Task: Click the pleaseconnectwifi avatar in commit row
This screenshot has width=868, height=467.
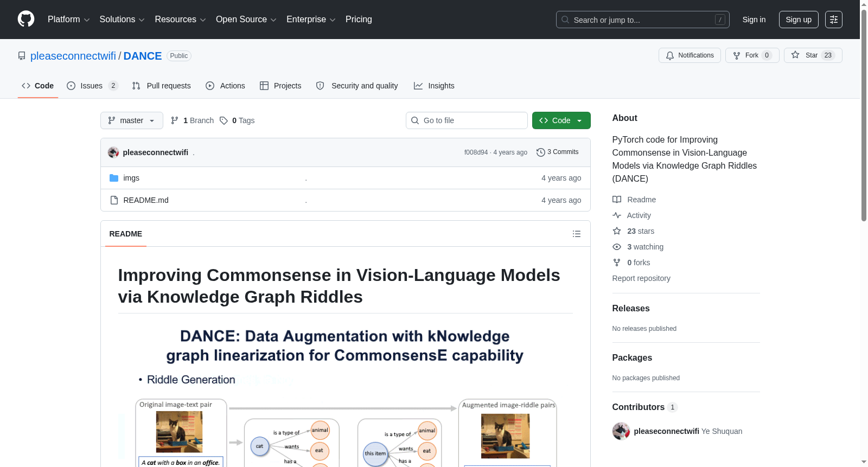Action: pyautogui.click(x=113, y=152)
